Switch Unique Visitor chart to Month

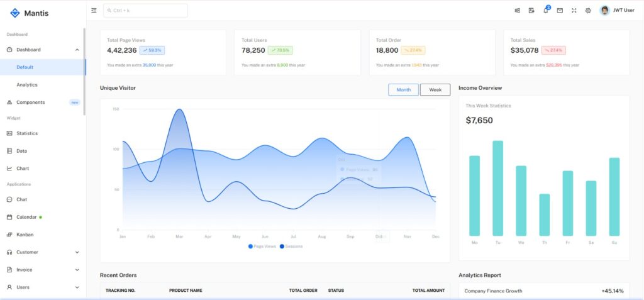click(x=403, y=90)
